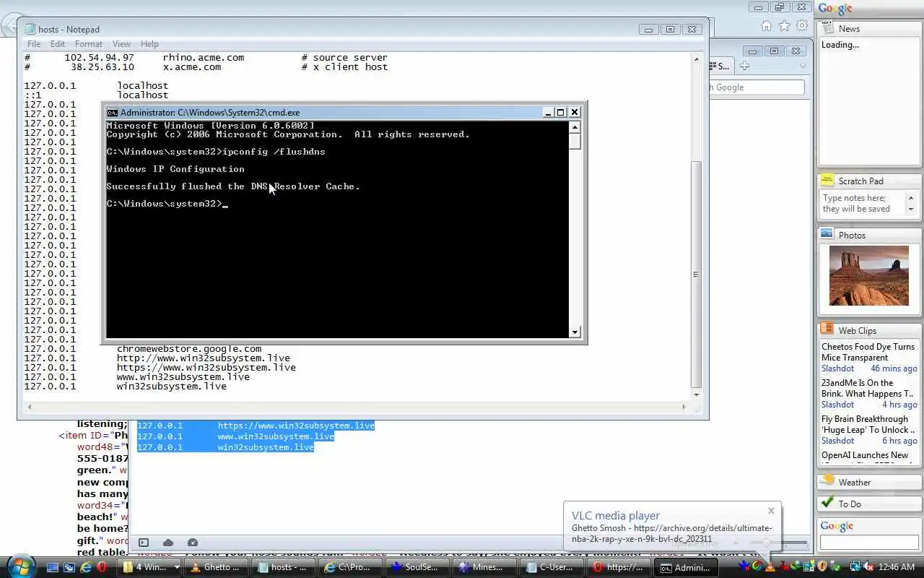Click Notepad horizontal scroll left arrow
The image size is (924, 578).
click(x=30, y=407)
